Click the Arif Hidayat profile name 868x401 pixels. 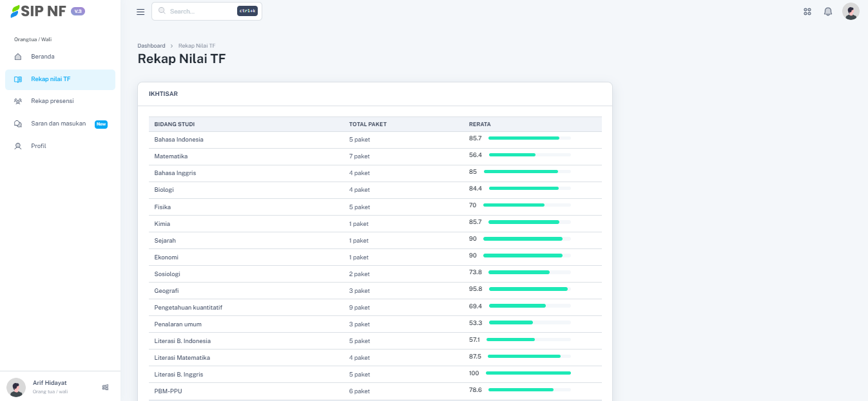pyautogui.click(x=50, y=383)
